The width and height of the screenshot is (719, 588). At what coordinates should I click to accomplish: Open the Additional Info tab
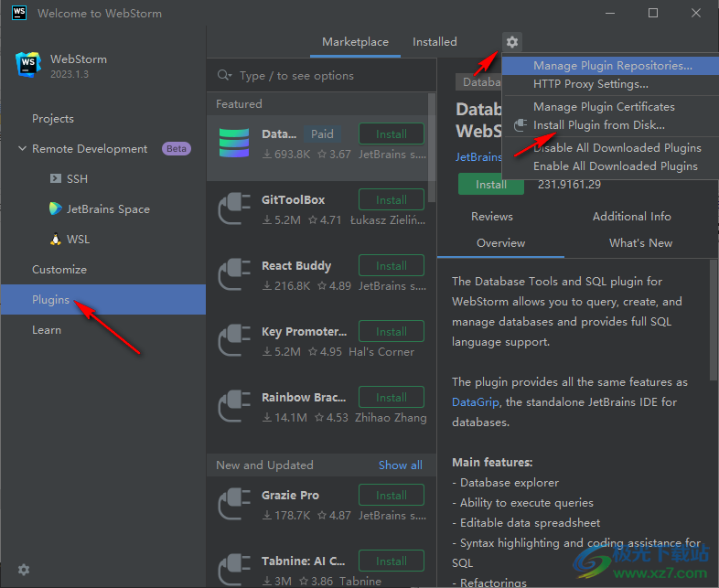(631, 217)
